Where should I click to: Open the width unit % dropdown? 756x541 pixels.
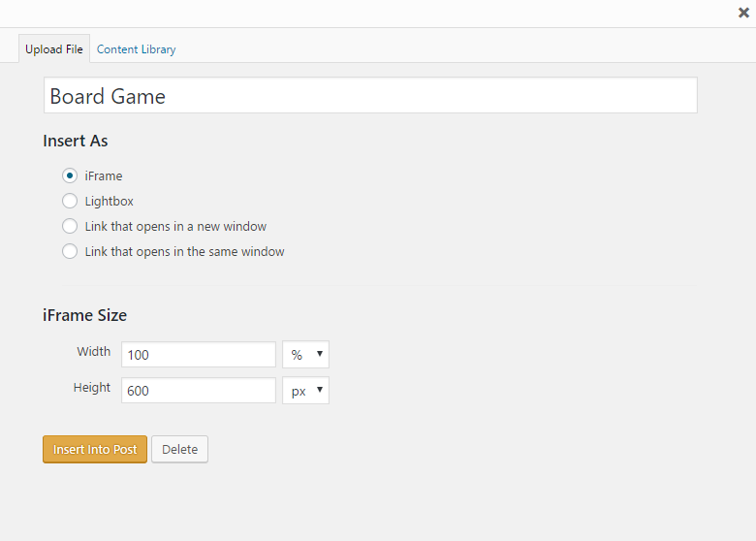305,355
